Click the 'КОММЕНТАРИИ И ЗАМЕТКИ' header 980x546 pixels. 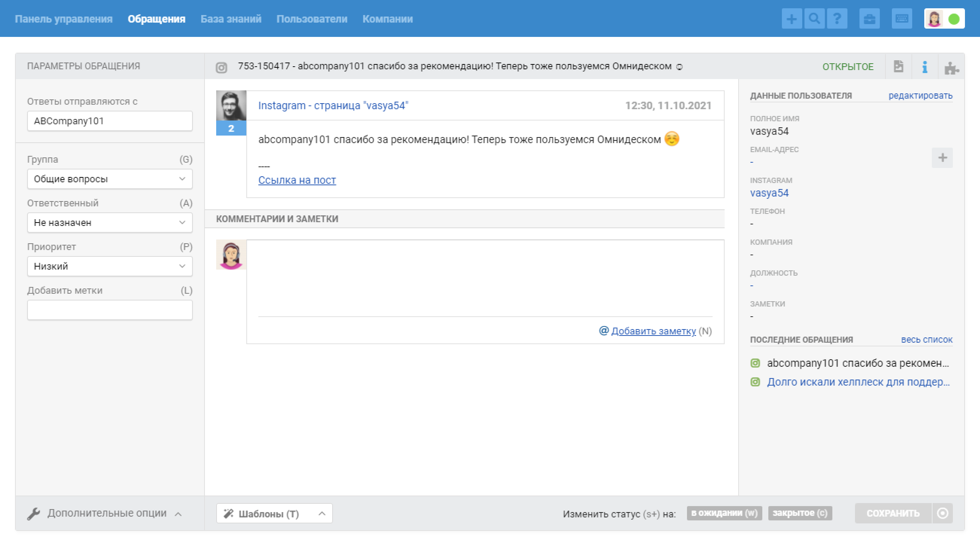(x=277, y=219)
